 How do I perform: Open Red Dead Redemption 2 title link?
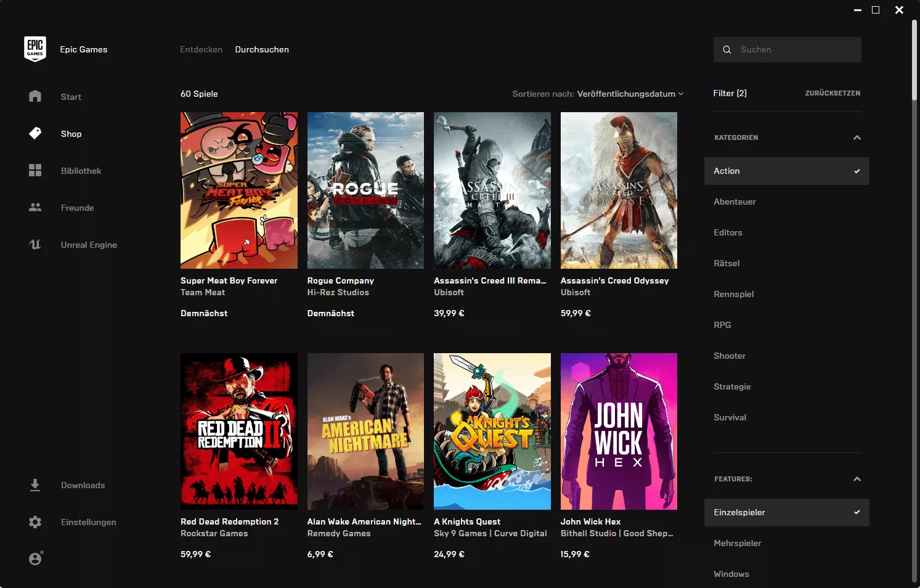(x=229, y=521)
